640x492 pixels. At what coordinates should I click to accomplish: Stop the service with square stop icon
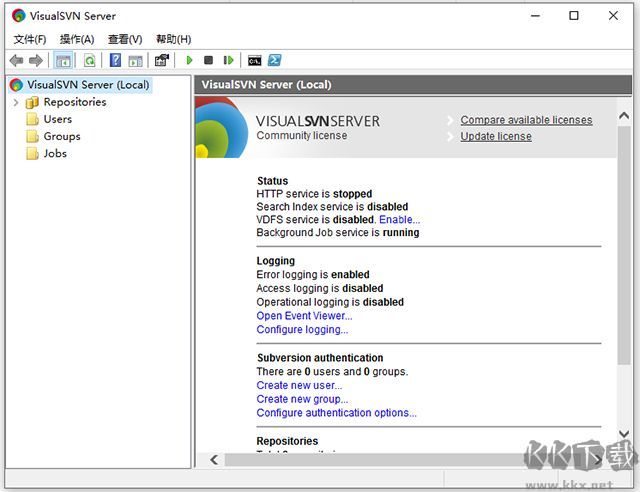(208, 60)
